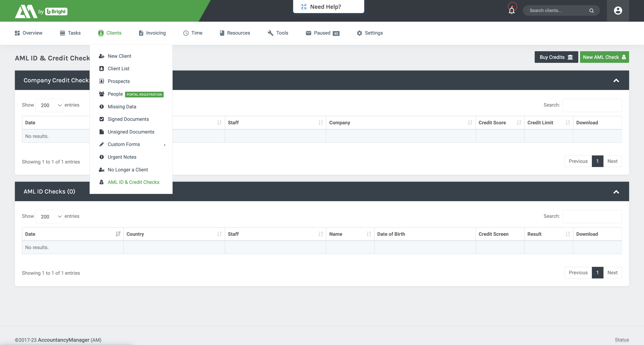Select the Signed Documents icon

click(x=101, y=119)
